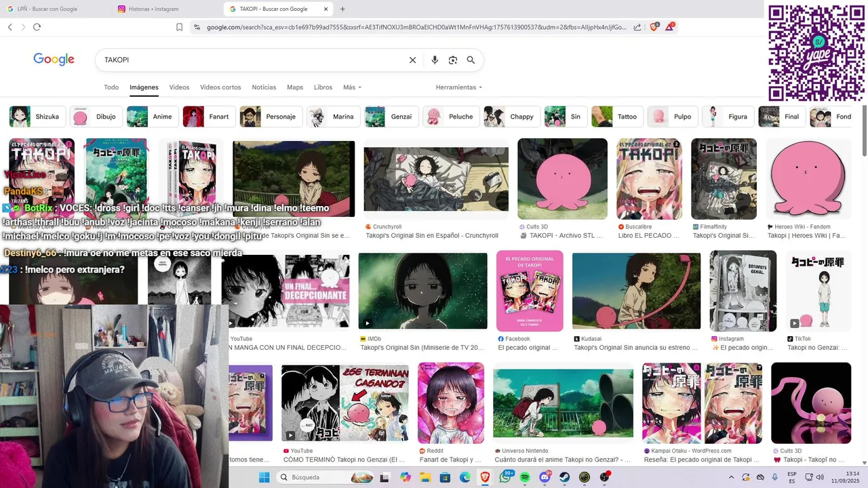Screen dimensions: 868x488
Task: Switch to WhatsApp on the taskbar
Action: [505, 477]
